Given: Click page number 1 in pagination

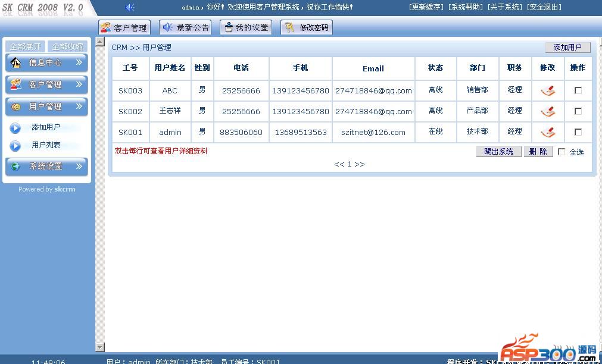Looking at the screenshot, I should [350, 164].
